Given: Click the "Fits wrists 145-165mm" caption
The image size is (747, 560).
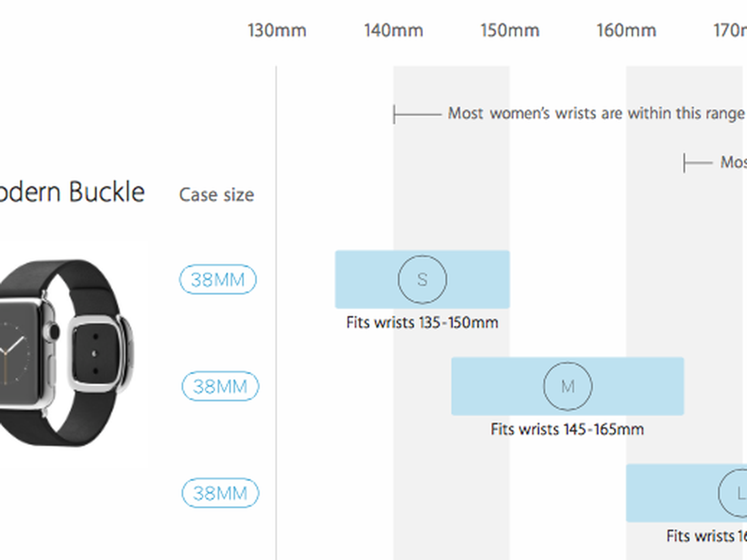Looking at the screenshot, I should [567, 429].
